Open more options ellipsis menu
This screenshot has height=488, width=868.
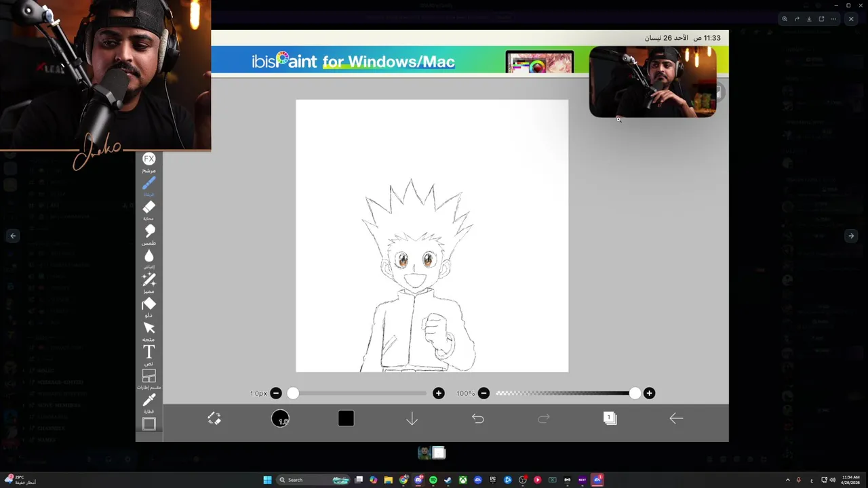833,19
